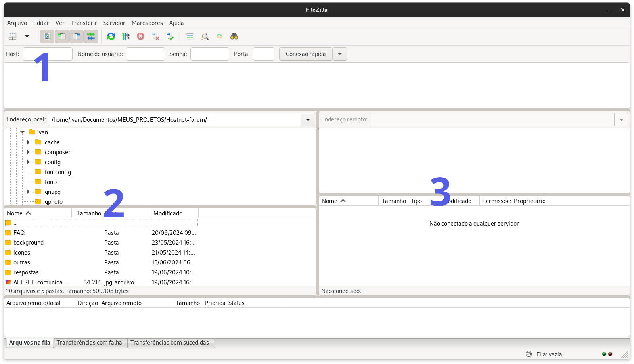
Task: Click the Host input field
Action: (x=48, y=54)
